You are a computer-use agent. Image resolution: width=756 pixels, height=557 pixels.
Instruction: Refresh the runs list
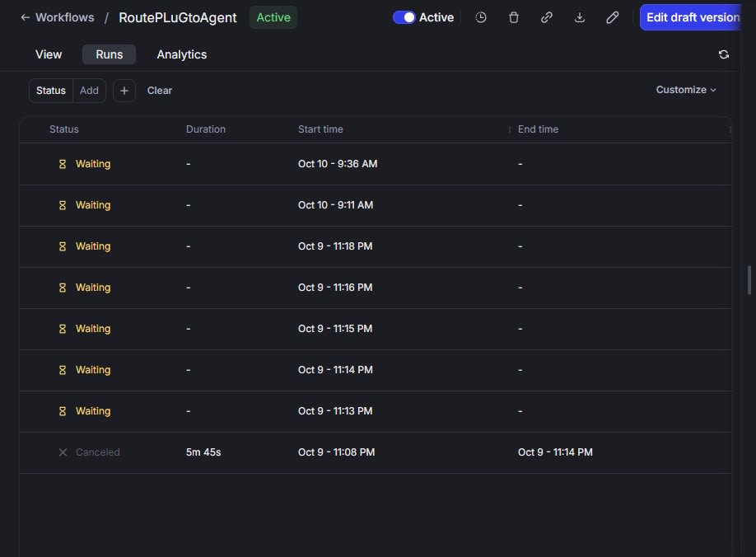click(724, 54)
